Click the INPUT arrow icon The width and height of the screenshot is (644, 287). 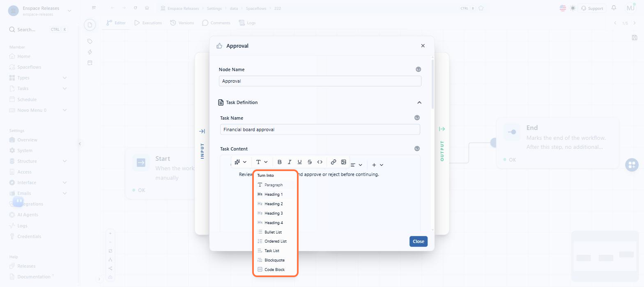[x=202, y=131]
